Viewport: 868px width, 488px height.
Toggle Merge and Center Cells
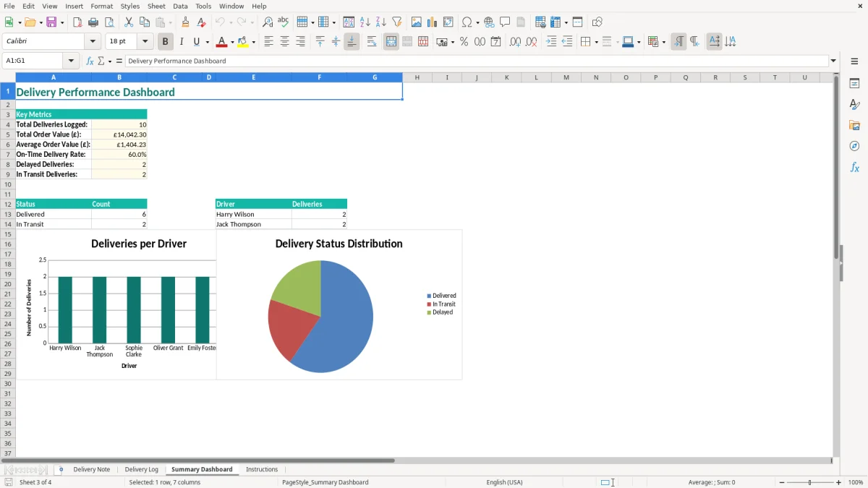[x=391, y=42]
